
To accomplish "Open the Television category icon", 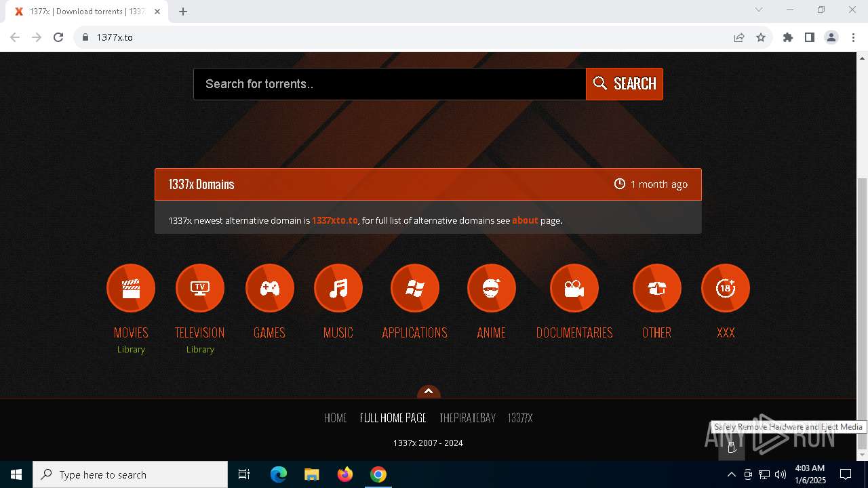I will [200, 288].
